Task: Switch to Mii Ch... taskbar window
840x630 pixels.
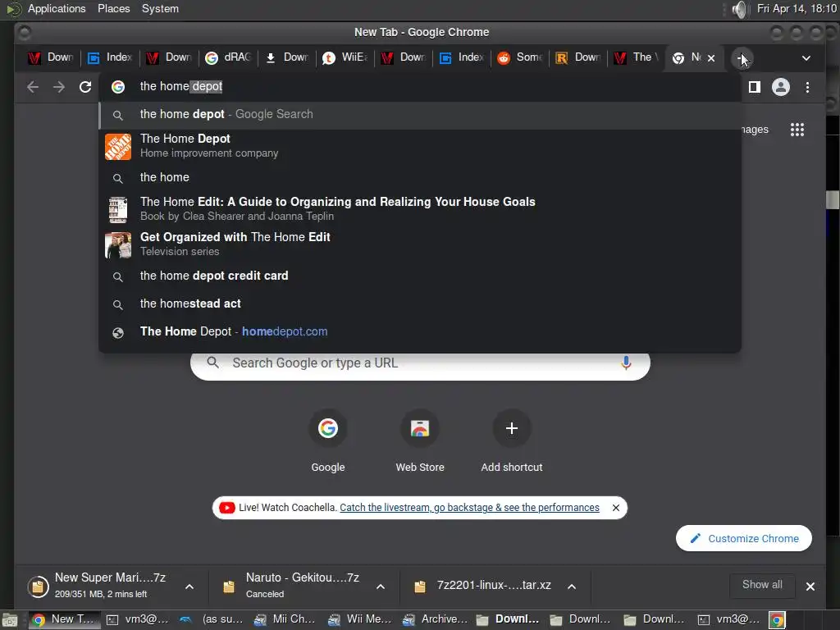Action: [x=286, y=620]
